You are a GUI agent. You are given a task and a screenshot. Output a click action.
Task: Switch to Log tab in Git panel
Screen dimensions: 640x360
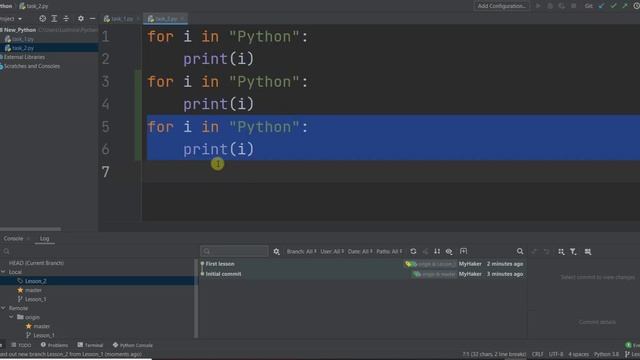[x=44, y=239]
